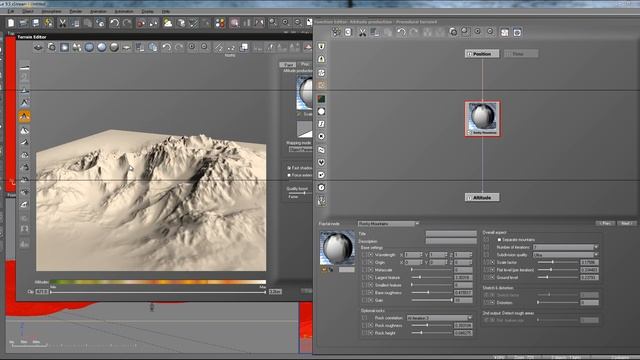Click the output node palette icon
The width and height of the screenshot is (640, 360).
[x=321, y=60]
